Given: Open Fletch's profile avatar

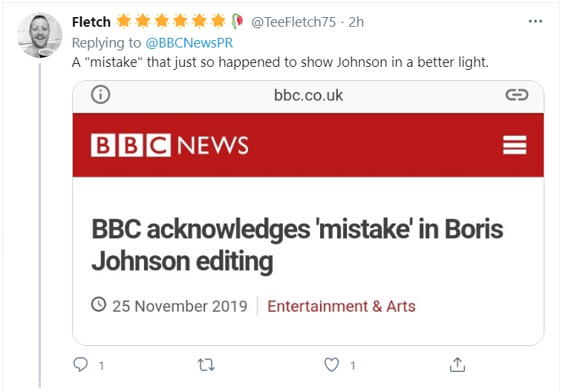Looking at the screenshot, I should click(x=39, y=35).
